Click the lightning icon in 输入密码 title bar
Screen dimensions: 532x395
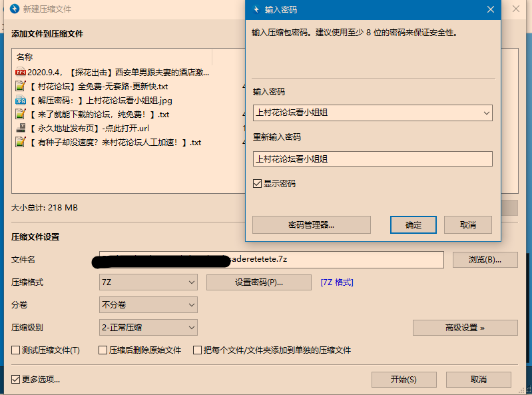click(256, 9)
